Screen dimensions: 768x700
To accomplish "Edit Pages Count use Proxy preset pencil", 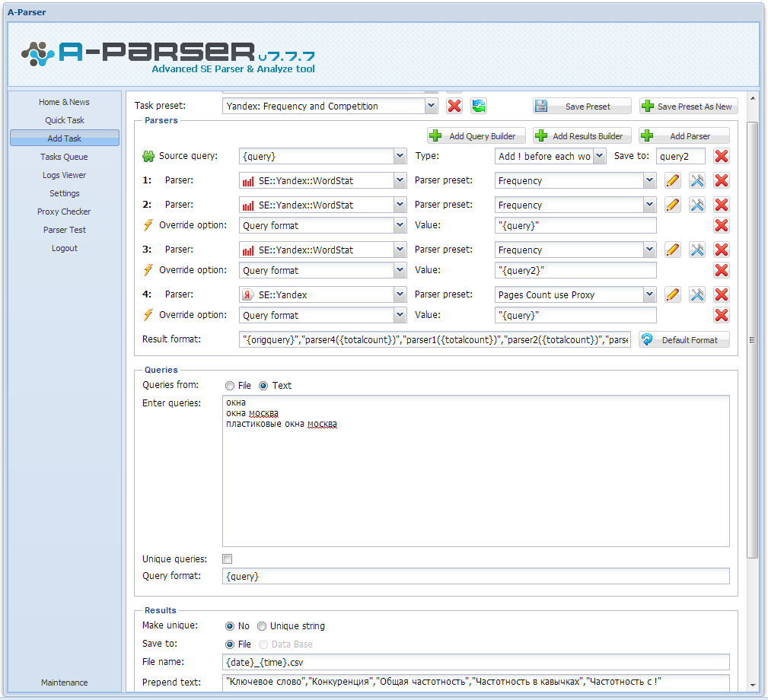I will (x=673, y=294).
